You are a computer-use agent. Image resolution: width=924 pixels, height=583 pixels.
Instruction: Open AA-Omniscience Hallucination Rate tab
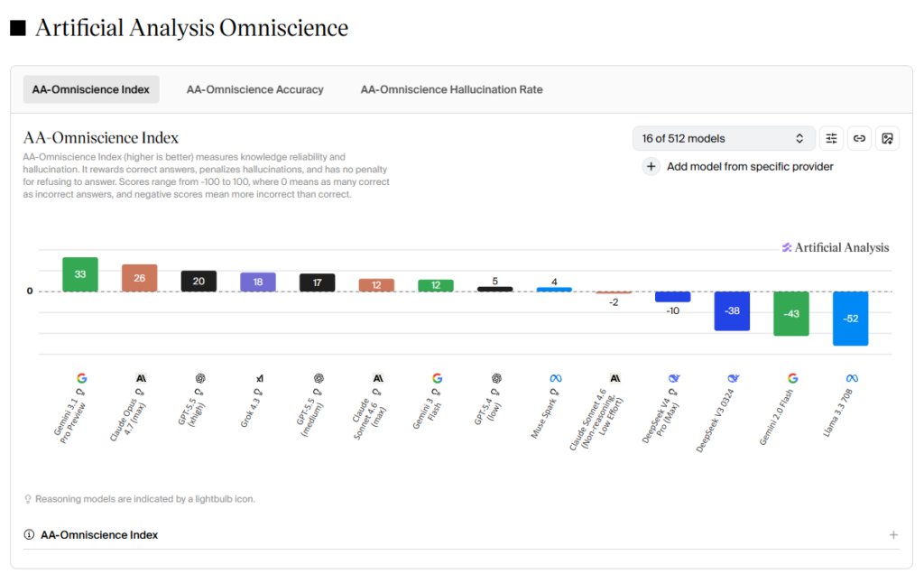[451, 89]
